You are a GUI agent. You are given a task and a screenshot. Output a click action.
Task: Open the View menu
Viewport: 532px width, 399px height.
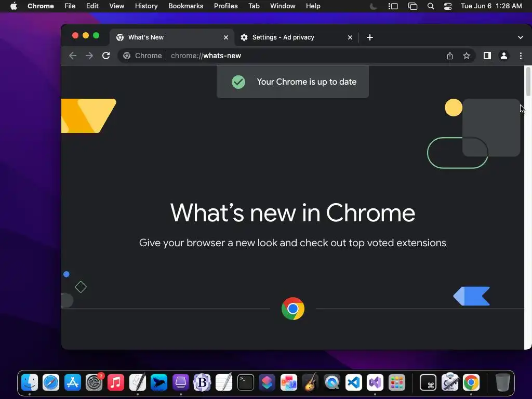(117, 6)
